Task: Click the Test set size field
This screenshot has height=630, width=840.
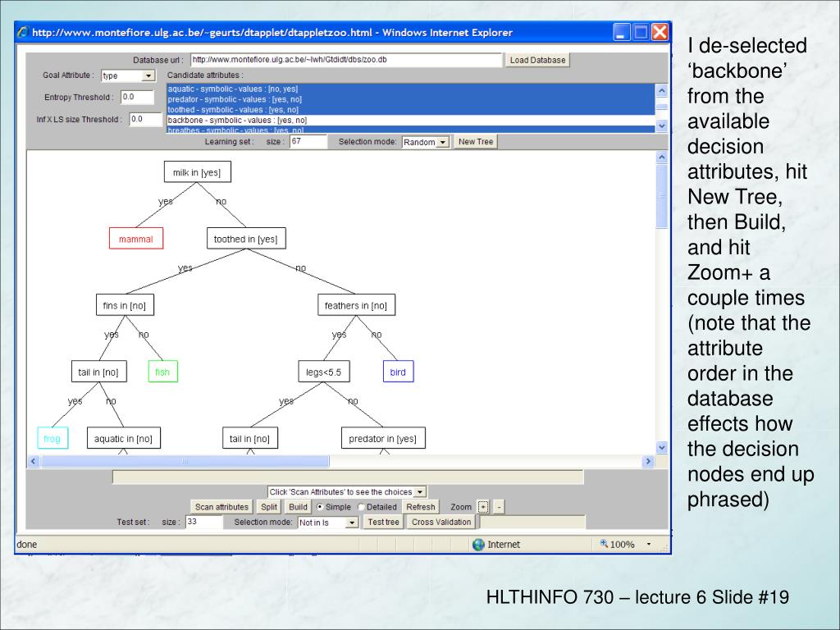Action: pyautogui.click(x=204, y=522)
